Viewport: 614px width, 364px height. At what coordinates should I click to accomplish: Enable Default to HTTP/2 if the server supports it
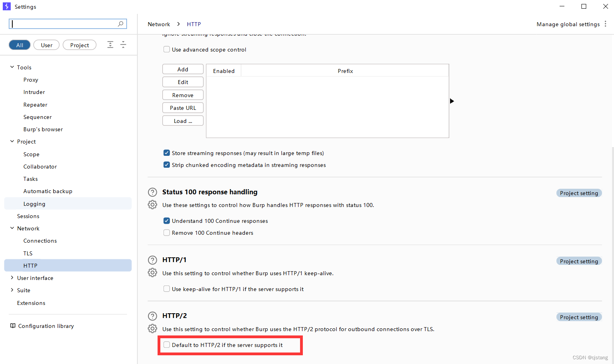[x=167, y=345]
